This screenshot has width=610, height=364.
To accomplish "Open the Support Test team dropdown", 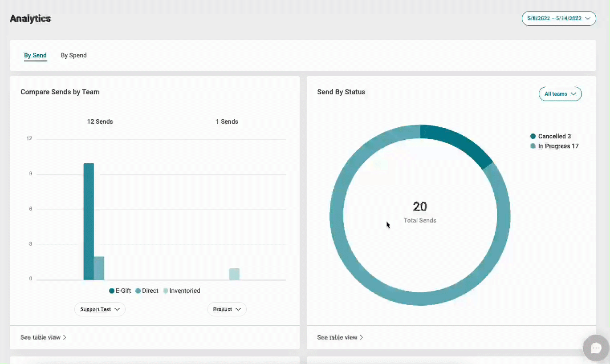I will pos(100,309).
